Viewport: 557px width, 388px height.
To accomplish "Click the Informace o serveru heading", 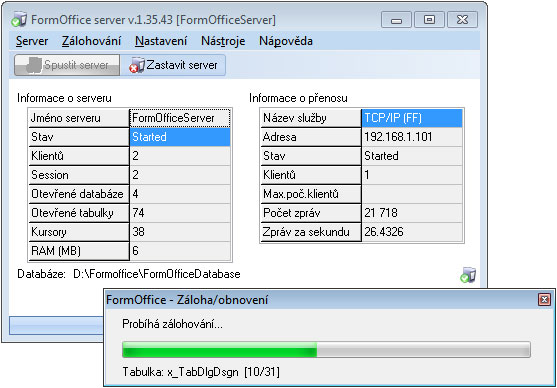I will point(64,98).
